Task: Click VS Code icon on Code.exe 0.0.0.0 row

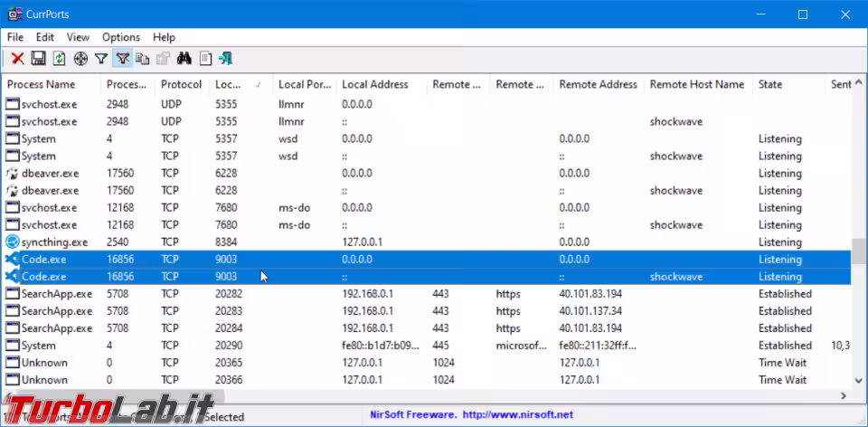Action: 12,260
